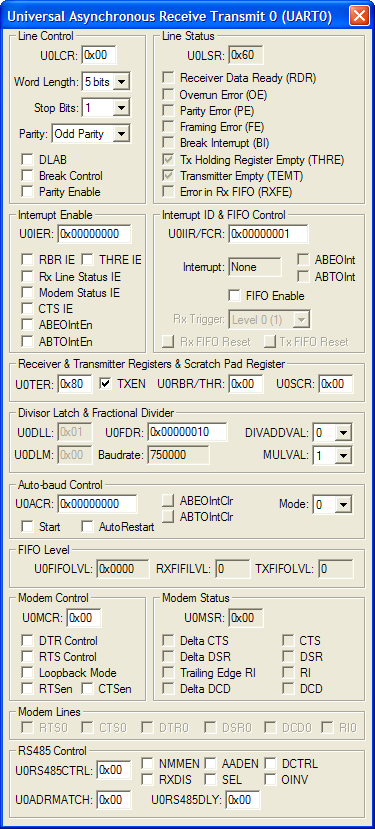Check the SEL checkbox
375x829 pixels.
pyautogui.click(x=210, y=779)
